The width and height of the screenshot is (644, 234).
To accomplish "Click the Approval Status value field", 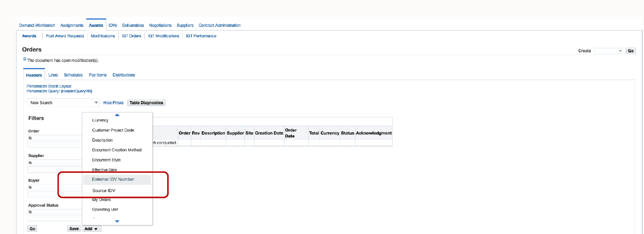I will (55, 219).
